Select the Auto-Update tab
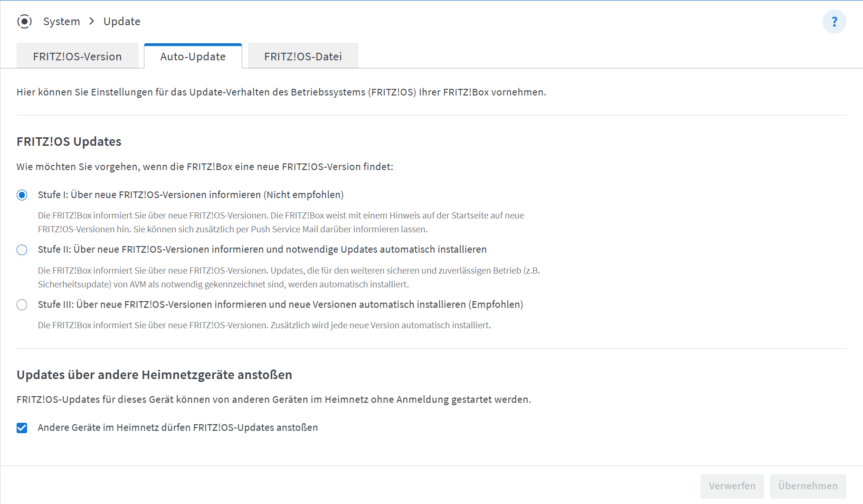The height and width of the screenshot is (504, 863). coord(193,57)
